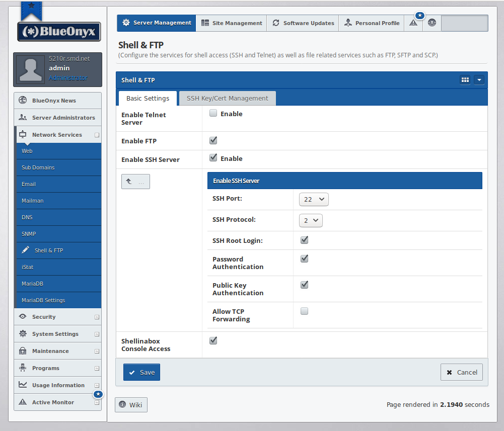Click the 5210r.smd.net hostname text
Image resolution: width=504 pixels, height=431 pixels.
[69, 58]
